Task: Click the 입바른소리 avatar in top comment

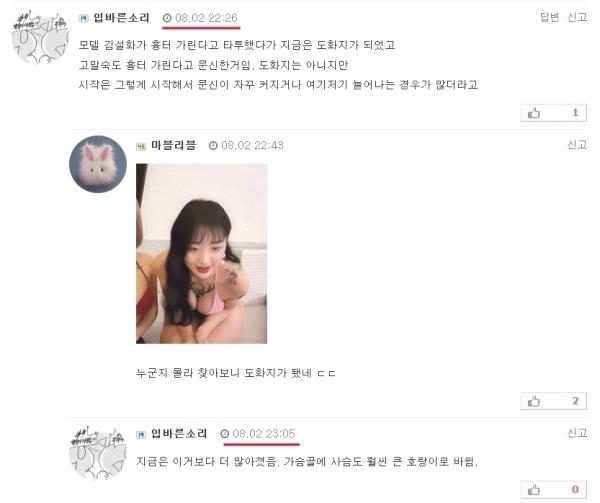Action: tap(40, 37)
